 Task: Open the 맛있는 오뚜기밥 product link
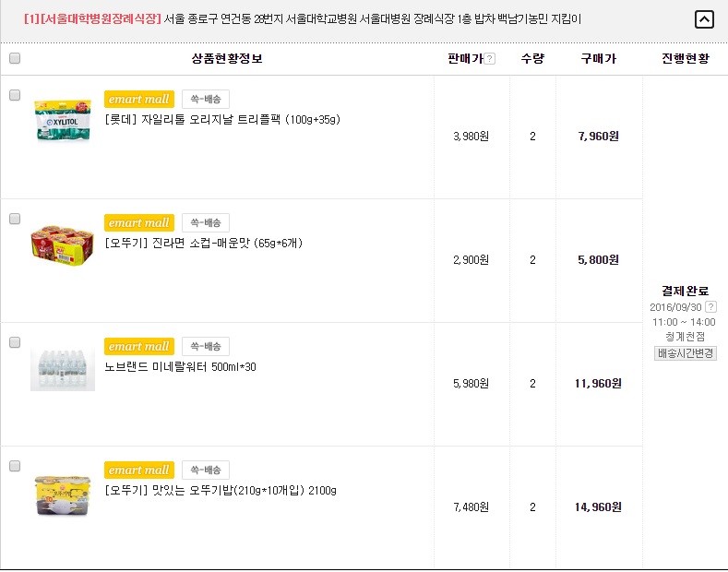(221, 491)
